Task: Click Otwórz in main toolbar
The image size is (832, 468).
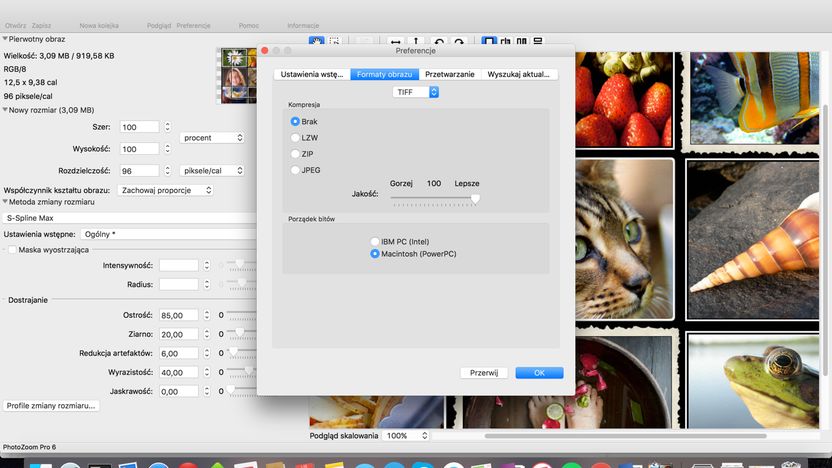Action: [15, 25]
